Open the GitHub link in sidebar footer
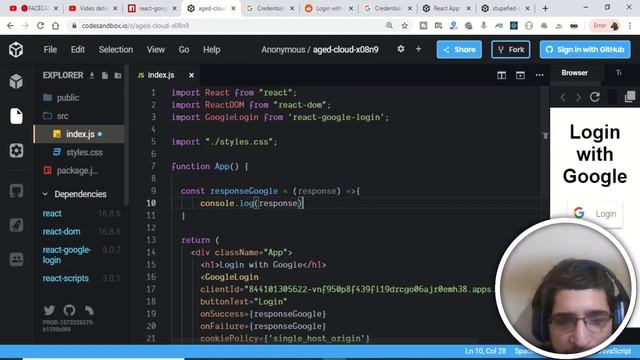The height and width of the screenshot is (360, 640). click(69, 310)
